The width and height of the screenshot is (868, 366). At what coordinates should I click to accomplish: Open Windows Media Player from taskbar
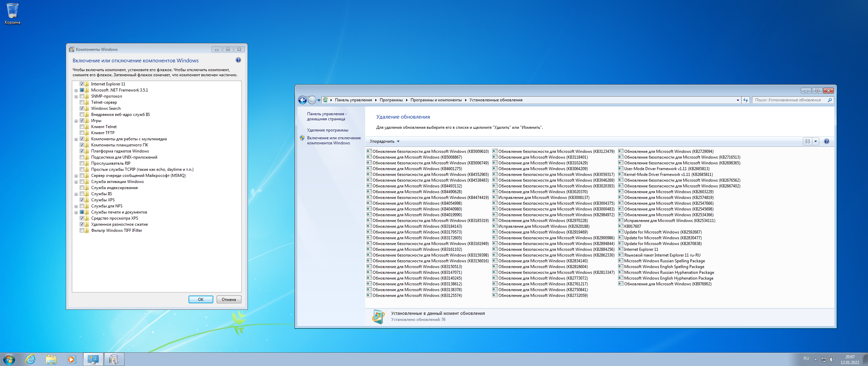pyautogui.click(x=72, y=359)
